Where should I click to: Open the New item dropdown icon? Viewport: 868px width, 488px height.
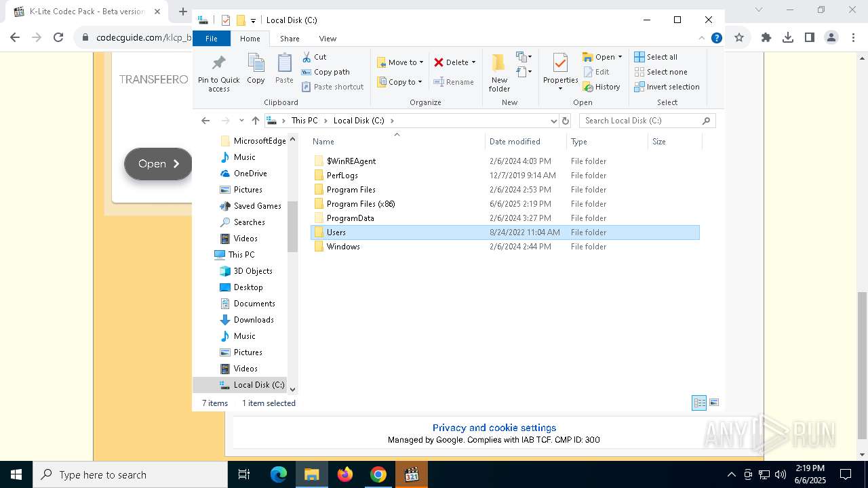pyautogui.click(x=524, y=57)
